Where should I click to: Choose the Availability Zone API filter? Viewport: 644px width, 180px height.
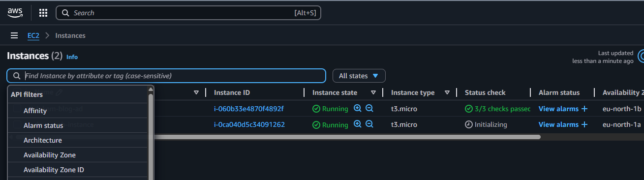click(77, 155)
